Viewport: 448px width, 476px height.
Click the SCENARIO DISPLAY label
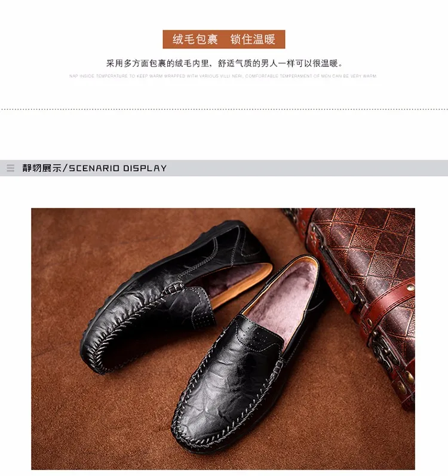[118, 168]
